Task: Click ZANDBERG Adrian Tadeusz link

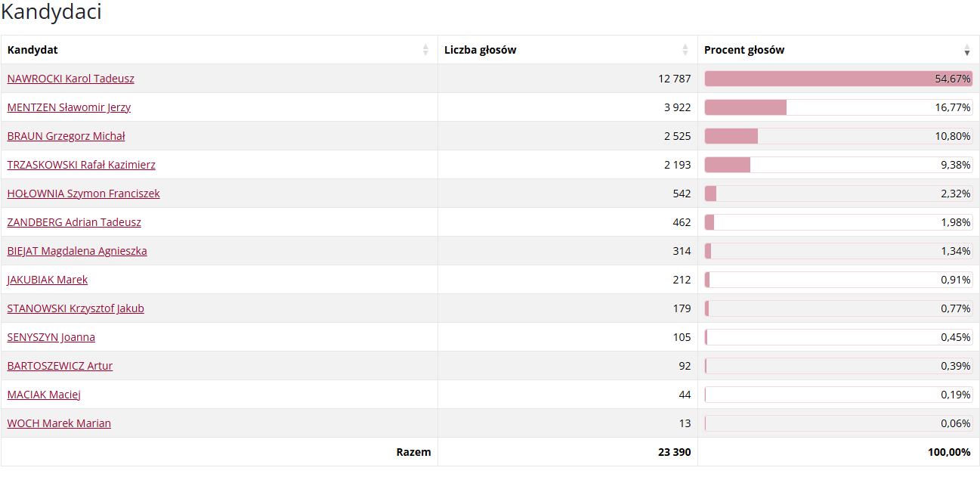Action: tap(74, 222)
